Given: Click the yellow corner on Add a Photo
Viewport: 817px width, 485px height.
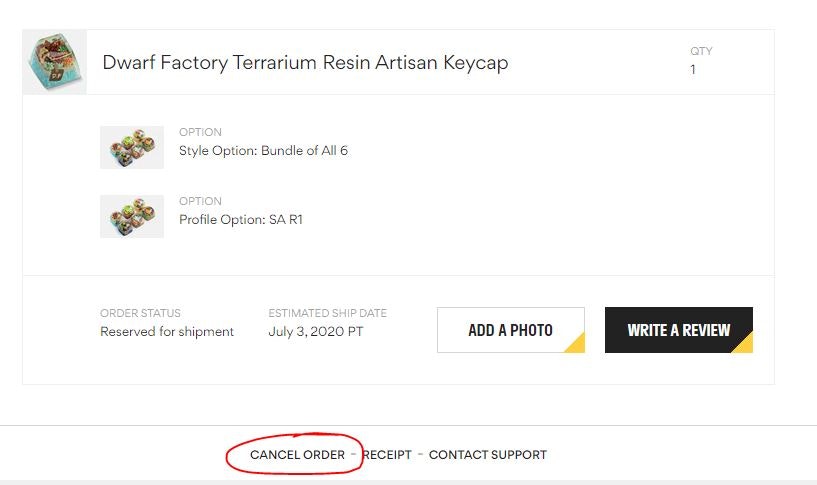Looking at the screenshot, I should click(x=573, y=342).
